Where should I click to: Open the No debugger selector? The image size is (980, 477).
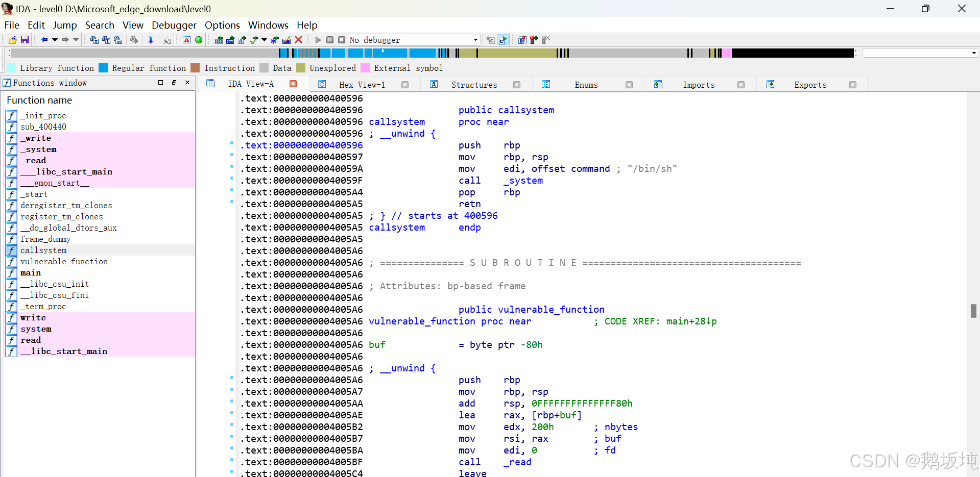click(x=414, y=39)
